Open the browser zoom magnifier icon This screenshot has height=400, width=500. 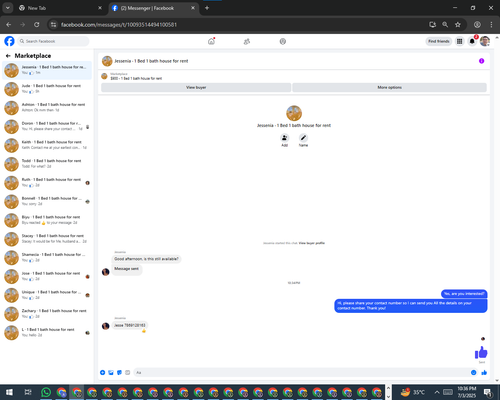click(x=445, y=25)
